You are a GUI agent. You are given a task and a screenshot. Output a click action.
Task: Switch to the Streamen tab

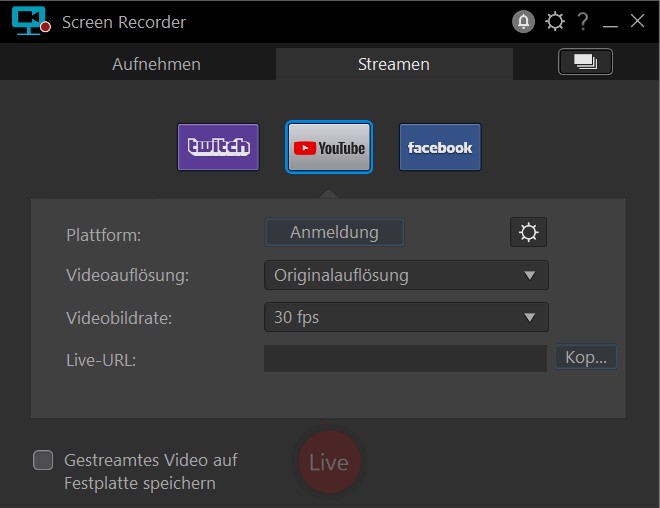coord(394,64)
